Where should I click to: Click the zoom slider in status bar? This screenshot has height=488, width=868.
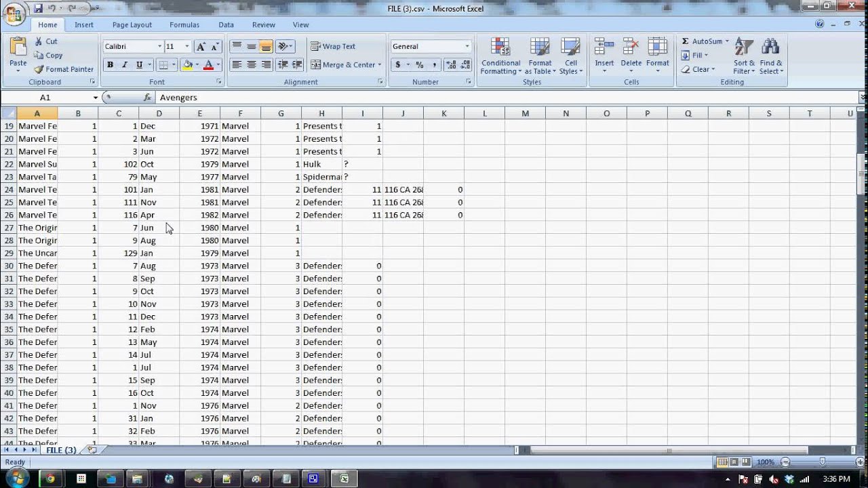[823, 462]
